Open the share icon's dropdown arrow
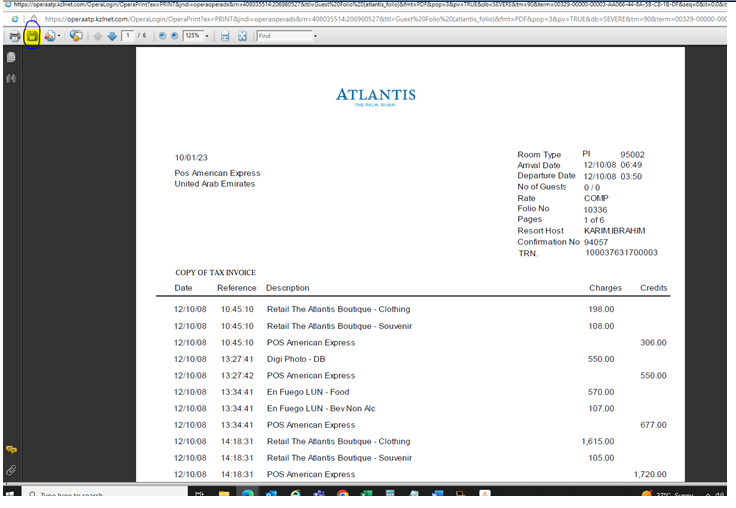 coord(59,36)
